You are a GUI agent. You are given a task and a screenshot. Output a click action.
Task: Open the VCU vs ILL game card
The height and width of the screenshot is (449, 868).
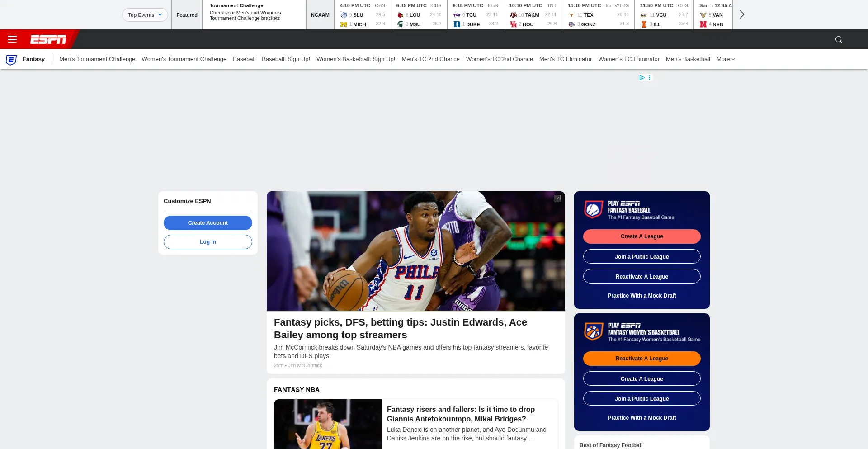tap(664, 15)
